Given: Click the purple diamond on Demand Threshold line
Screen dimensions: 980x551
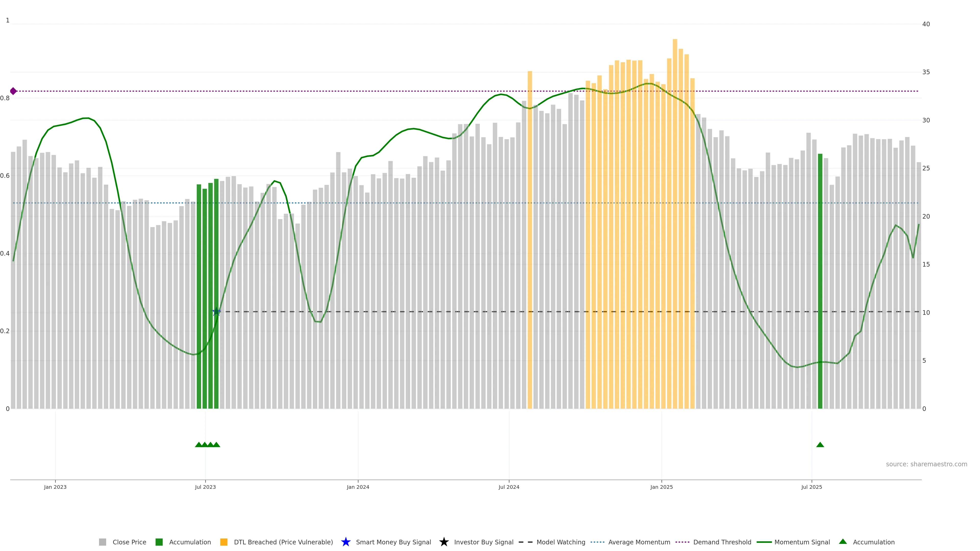Looking at the screenshot, I should click(13, 91).
